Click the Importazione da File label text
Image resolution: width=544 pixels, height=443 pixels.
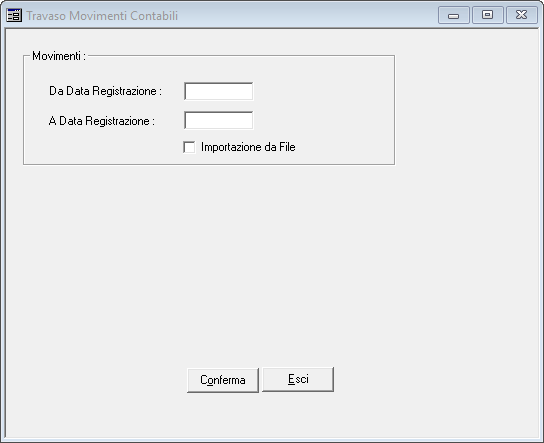(248, 147)
